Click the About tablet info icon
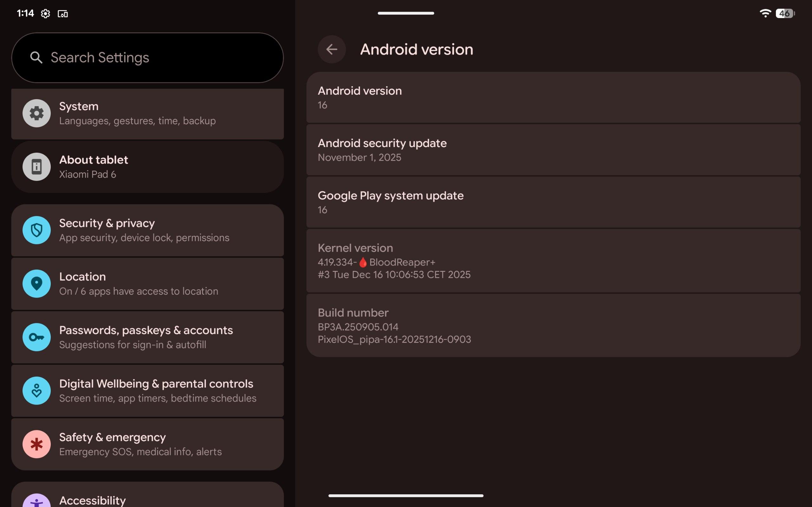The image size is (812, 507). point(36,167)
